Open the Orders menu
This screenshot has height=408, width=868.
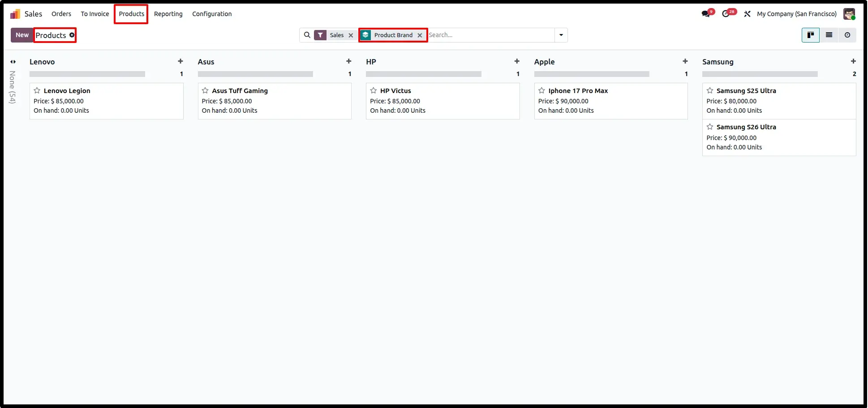point(61,14)
